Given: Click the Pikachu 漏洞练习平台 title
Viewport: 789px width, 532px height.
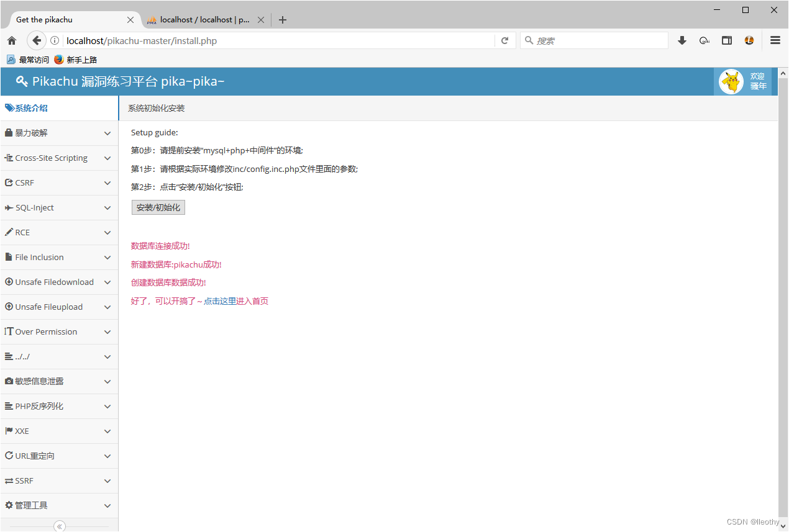Looking at the screenshot, I should click(129, 81).
